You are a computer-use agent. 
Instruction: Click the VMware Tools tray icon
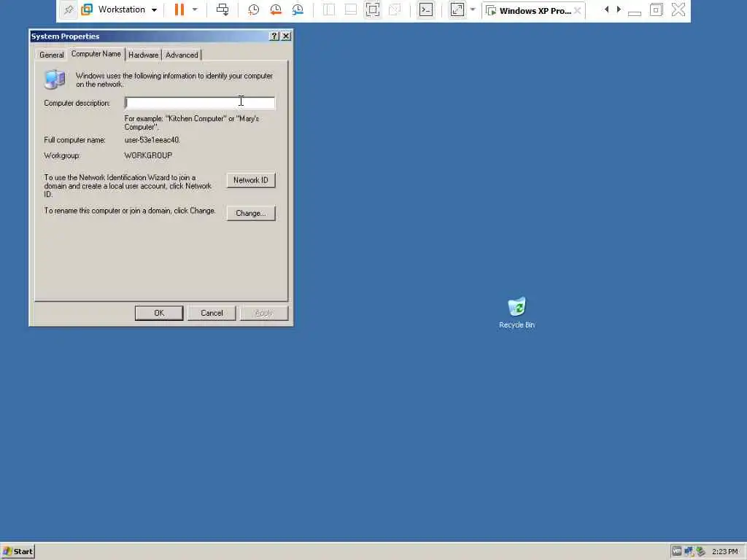676,551
